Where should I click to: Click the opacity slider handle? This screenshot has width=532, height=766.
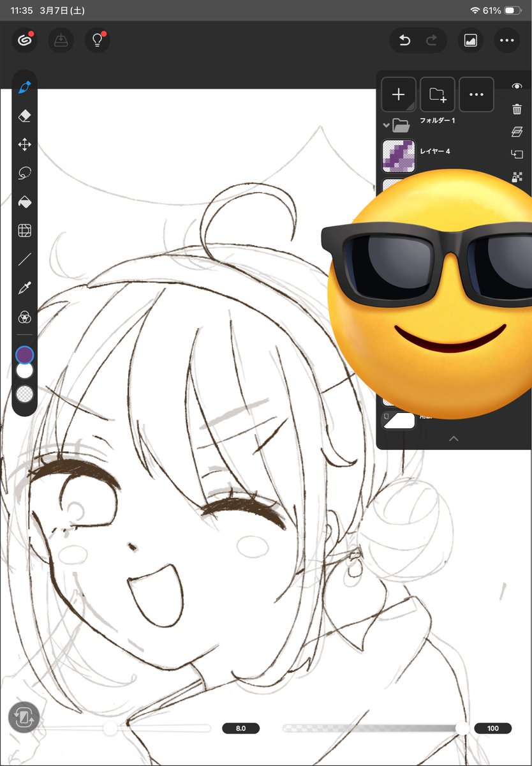[463, 728]
